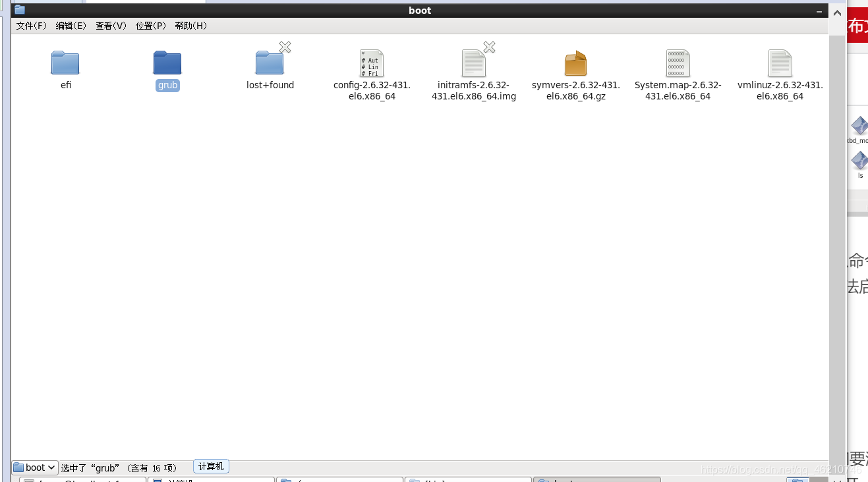Screen dimensions: 868x482
Task: Select the initramfs-2.6.32-431 img file icon
Action: (x=474, y=63)
